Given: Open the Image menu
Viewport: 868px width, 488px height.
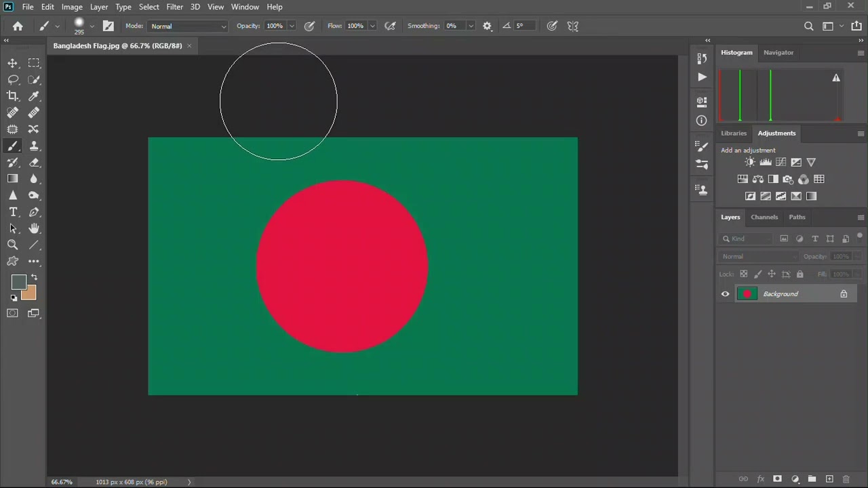Looking at the screenshot, I should pos(72,7).
